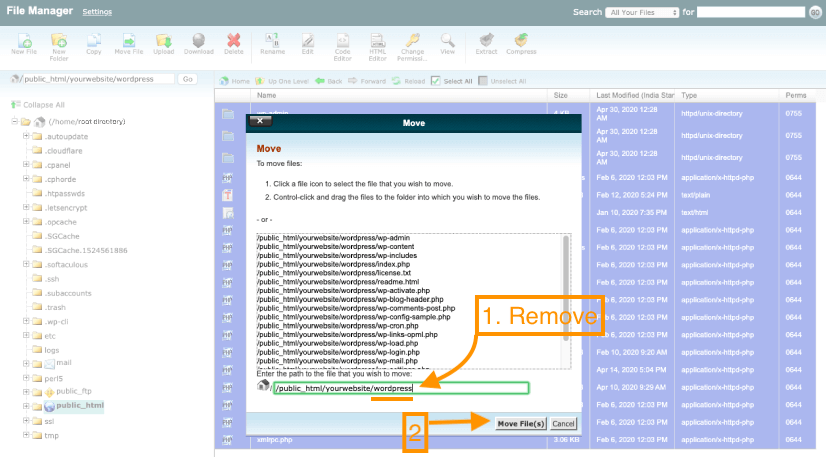Select the tmp folder in tree
Image resolution: width=826 pixels, height=457 pixels.
tap(52, 435)
